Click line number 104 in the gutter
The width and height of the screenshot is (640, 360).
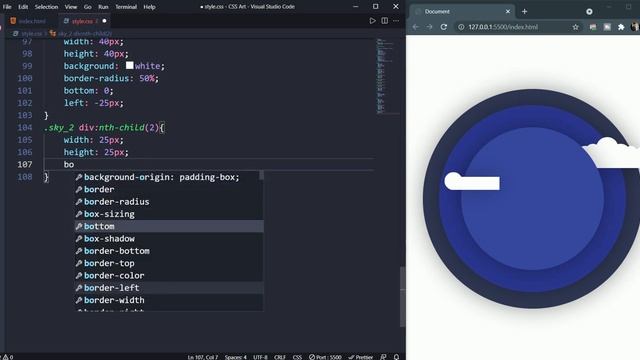coord(25,127)
